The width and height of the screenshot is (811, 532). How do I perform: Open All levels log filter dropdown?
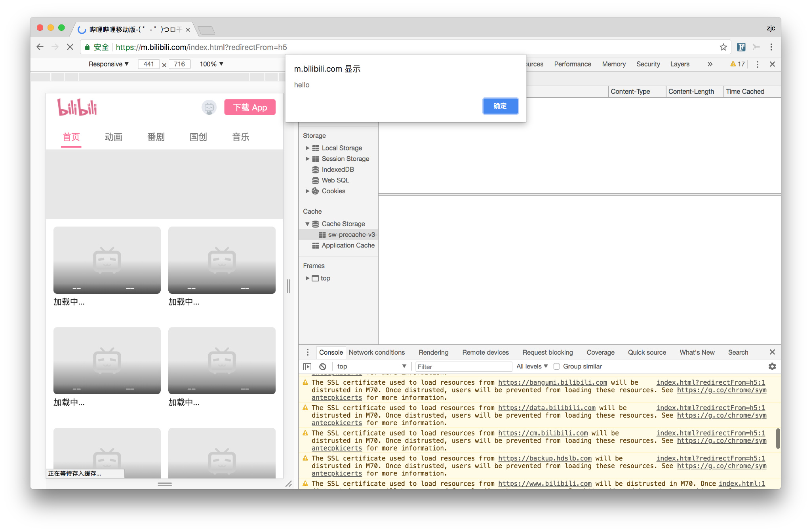click(531, 367)
